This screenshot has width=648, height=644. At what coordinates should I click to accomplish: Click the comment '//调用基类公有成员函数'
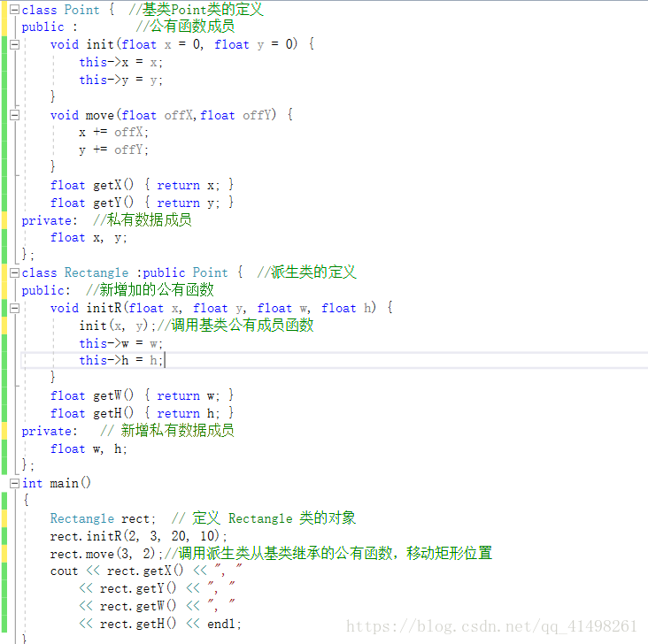coord(235,326)
